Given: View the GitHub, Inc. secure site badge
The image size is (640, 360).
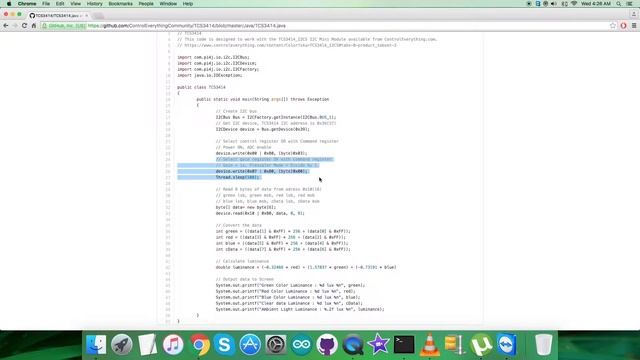Looking at the screenshot, I should pos(64,26).
